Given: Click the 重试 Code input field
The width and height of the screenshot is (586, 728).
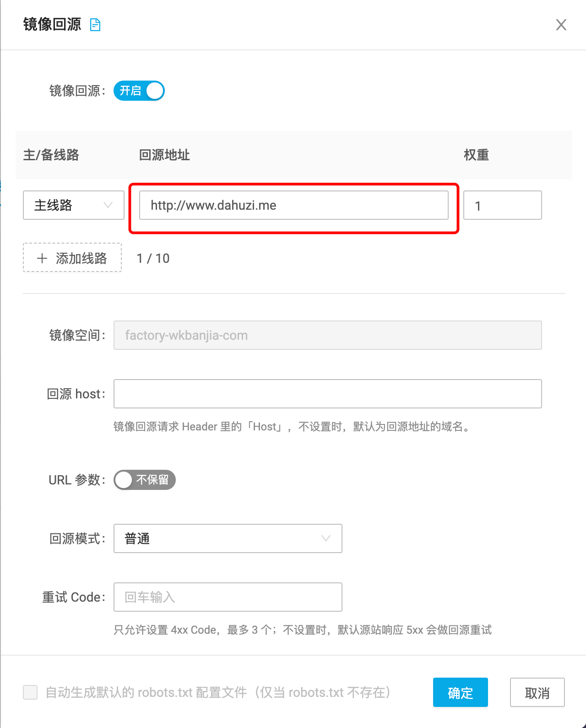Looking at the screenshot, I should (228, 597).
